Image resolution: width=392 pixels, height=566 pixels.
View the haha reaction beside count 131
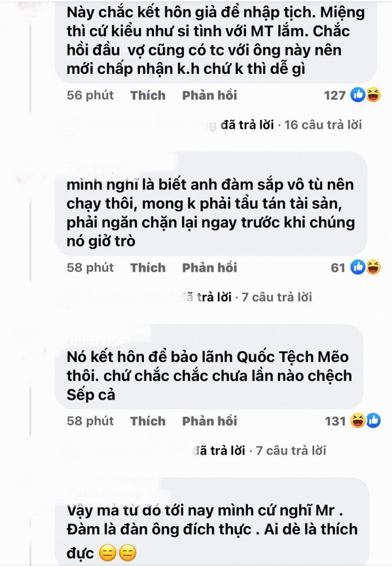pyautogui.click(x=358, y=421)
